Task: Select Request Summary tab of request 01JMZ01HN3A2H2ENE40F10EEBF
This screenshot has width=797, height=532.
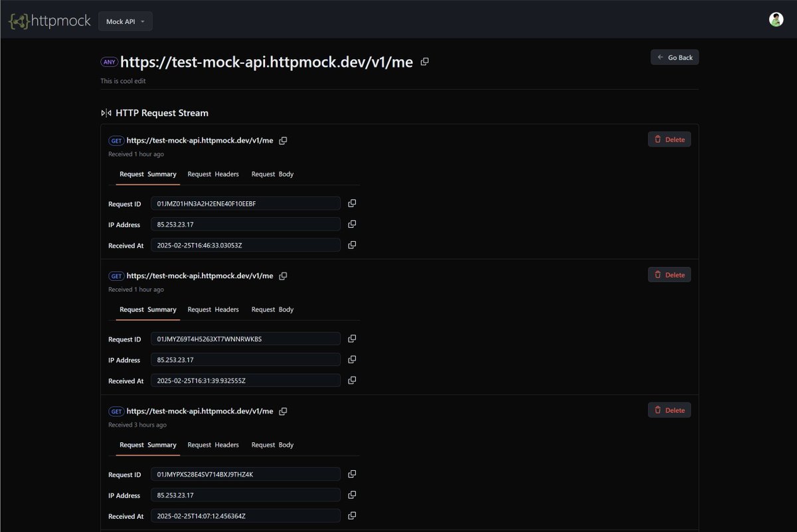Action: 148,174
